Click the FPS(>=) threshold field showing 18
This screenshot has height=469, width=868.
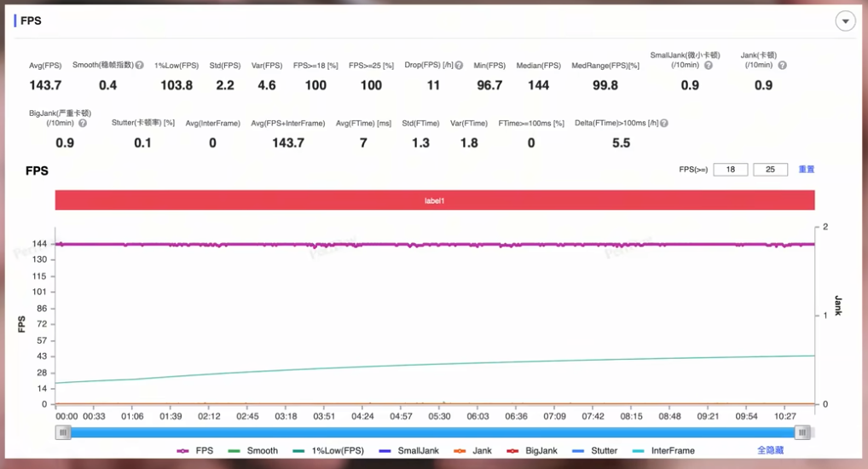click(x=731, y=170)
